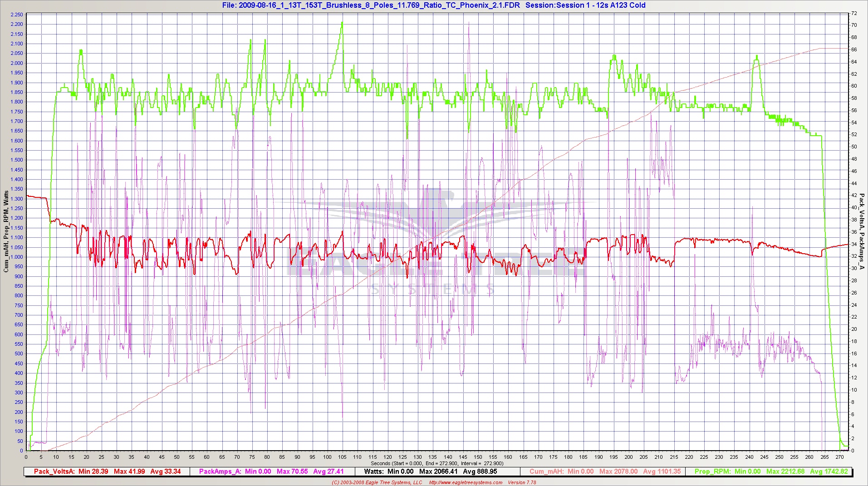Click Pack_VoltsA 'Avg 33.34' value

pos(166,471)
